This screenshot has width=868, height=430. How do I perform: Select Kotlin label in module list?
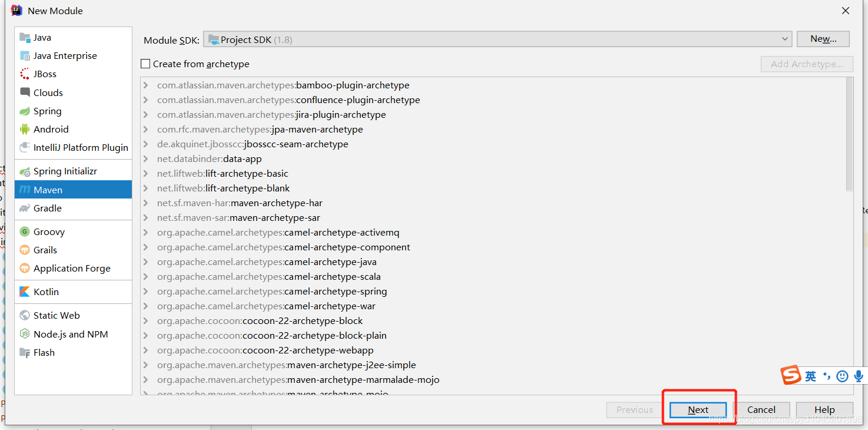click(x=46, y=292)
